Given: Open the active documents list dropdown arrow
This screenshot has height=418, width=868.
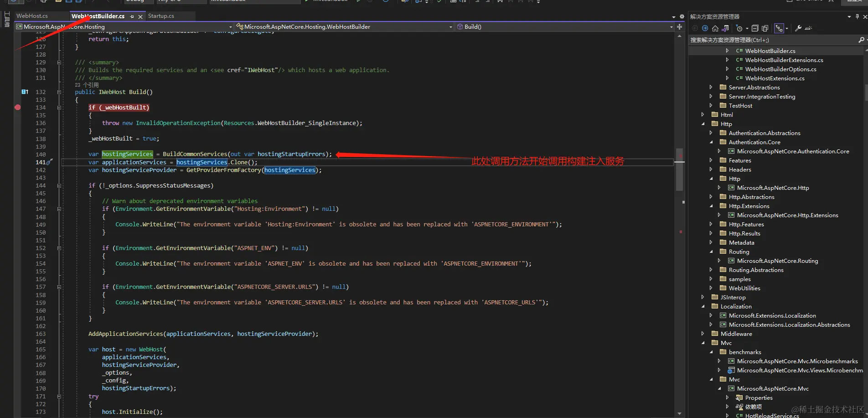Looking at the screenshot, I should (674, 17).
